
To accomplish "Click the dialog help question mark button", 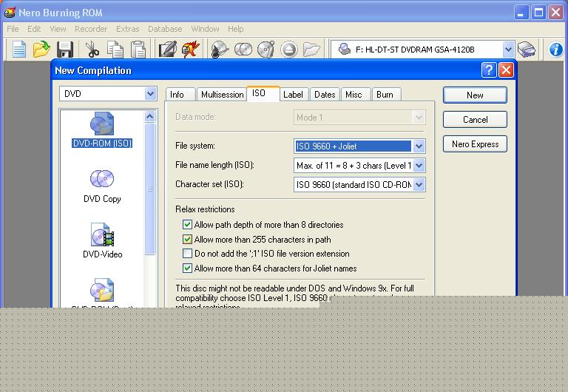I will click(488, 70).
